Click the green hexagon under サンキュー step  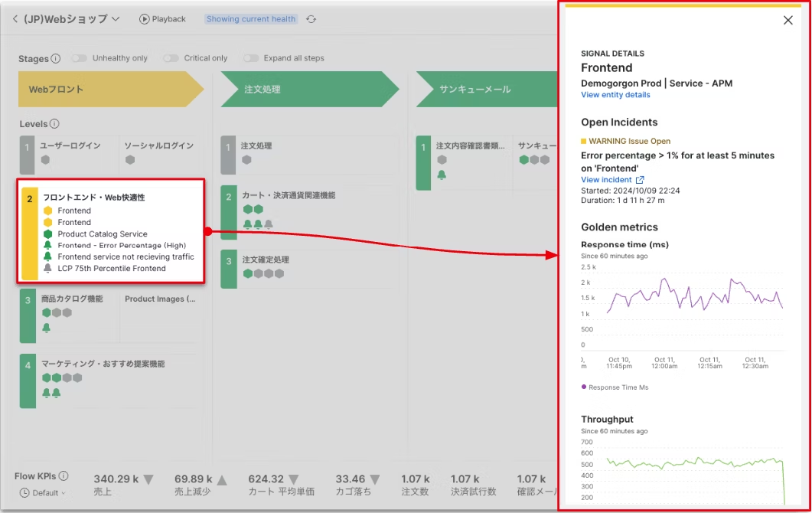[x=524, y=159]
